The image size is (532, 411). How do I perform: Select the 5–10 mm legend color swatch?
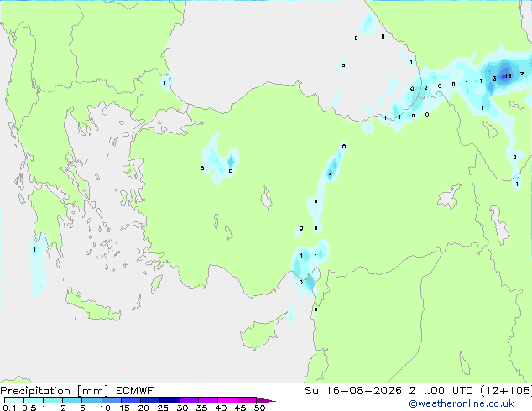pos(91,400)
